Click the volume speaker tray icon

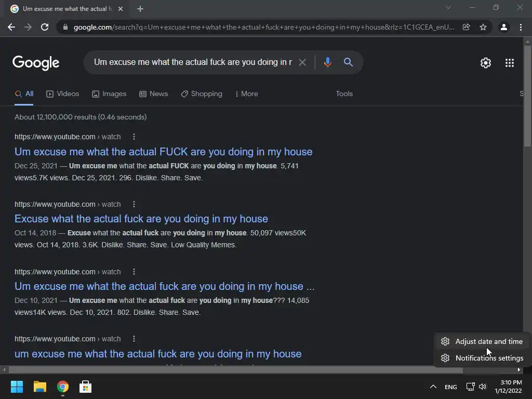point(483,387)
